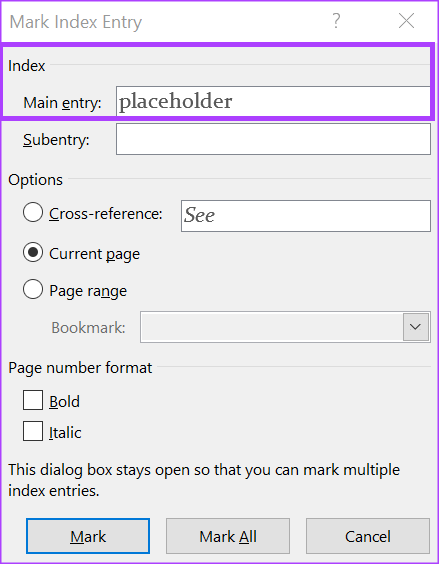Click the Mark Index Entry title bar

click(162, 22)
